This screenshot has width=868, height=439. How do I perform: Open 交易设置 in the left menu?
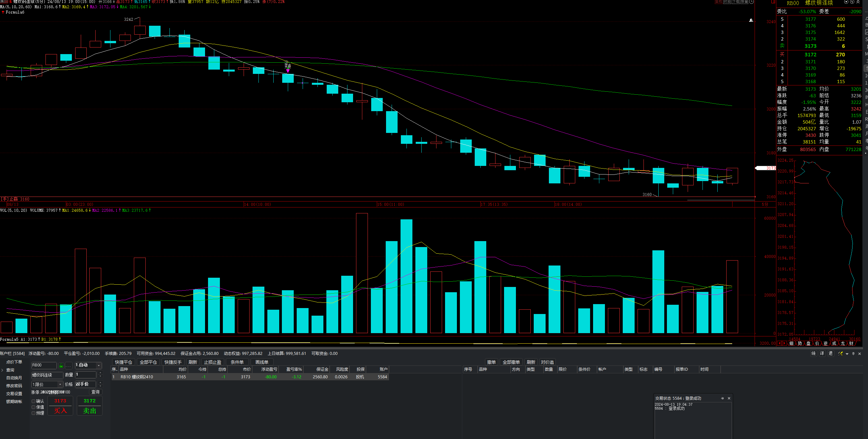tap(14, 394)
